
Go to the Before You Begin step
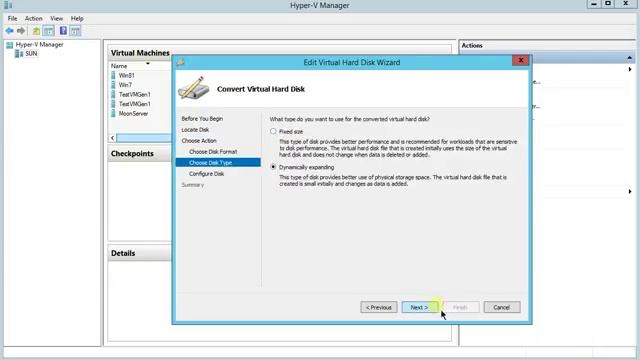click(202, 119)
